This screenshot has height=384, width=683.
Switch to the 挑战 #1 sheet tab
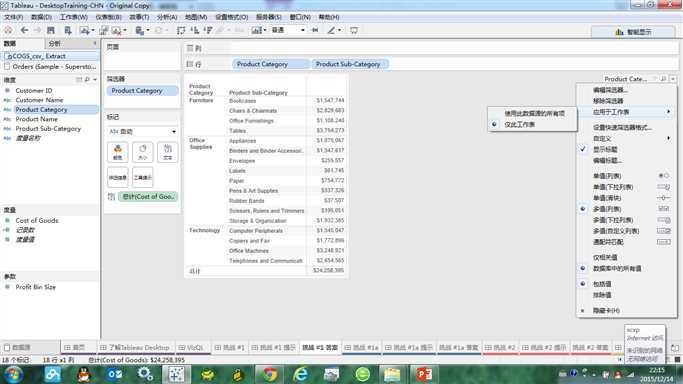[229, 347]
